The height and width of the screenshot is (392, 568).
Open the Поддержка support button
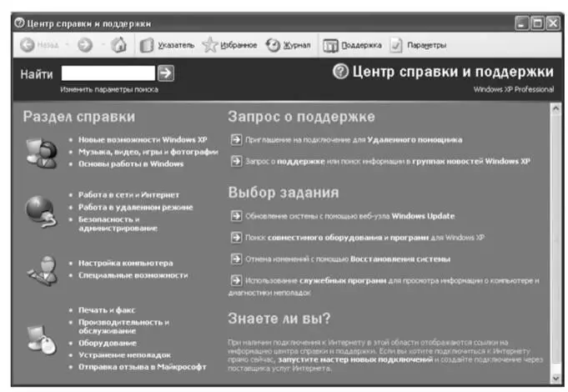[x=352, y=45]
